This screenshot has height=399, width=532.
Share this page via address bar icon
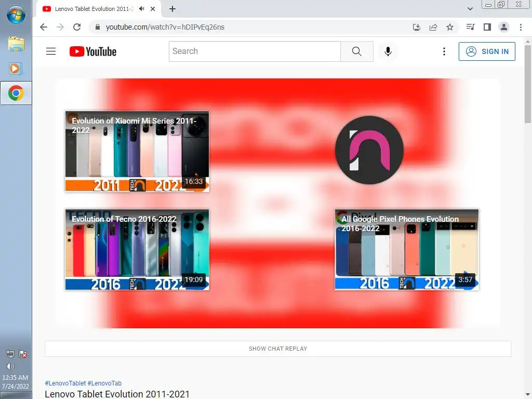(433, 27)
